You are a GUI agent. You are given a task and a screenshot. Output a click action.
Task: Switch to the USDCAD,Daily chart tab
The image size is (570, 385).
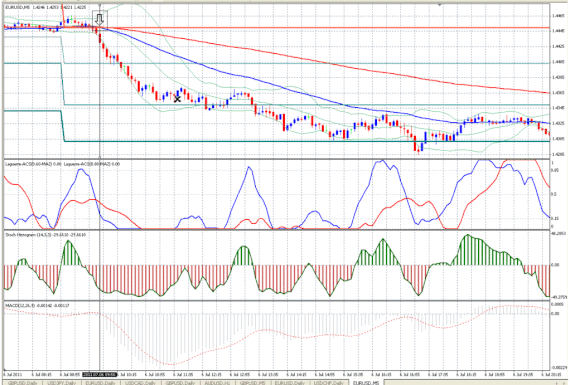[140, 383]
